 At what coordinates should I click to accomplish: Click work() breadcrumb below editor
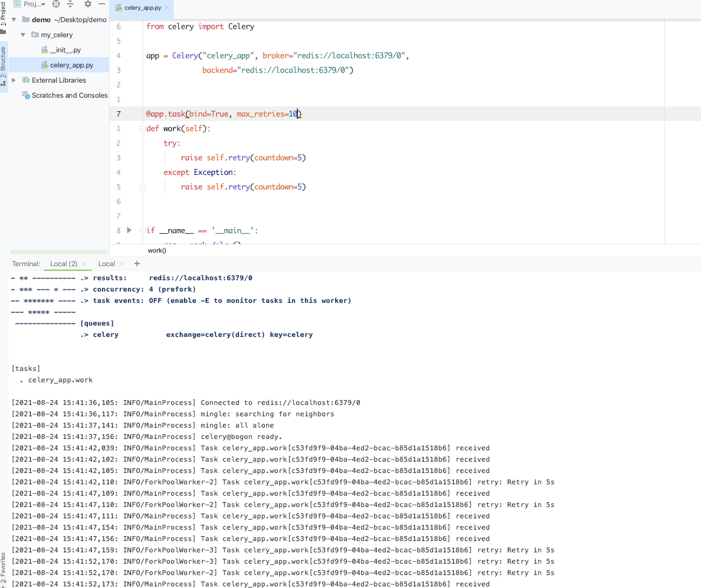(157, 251)
